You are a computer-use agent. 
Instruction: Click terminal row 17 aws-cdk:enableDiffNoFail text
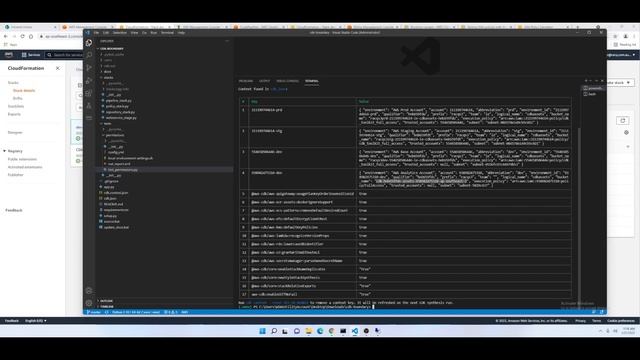click(x=274, y=294)
